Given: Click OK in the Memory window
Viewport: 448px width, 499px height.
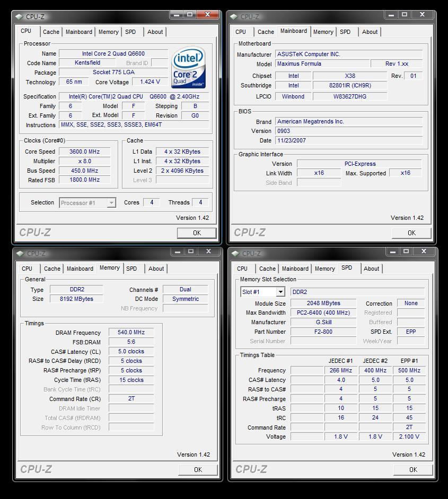Looking at the screenshot, I should (x=198, y=470).
